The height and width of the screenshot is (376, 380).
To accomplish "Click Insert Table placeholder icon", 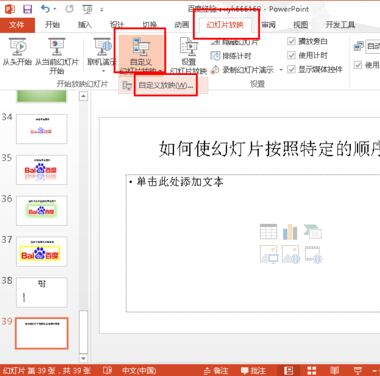I will pos(268,232).
